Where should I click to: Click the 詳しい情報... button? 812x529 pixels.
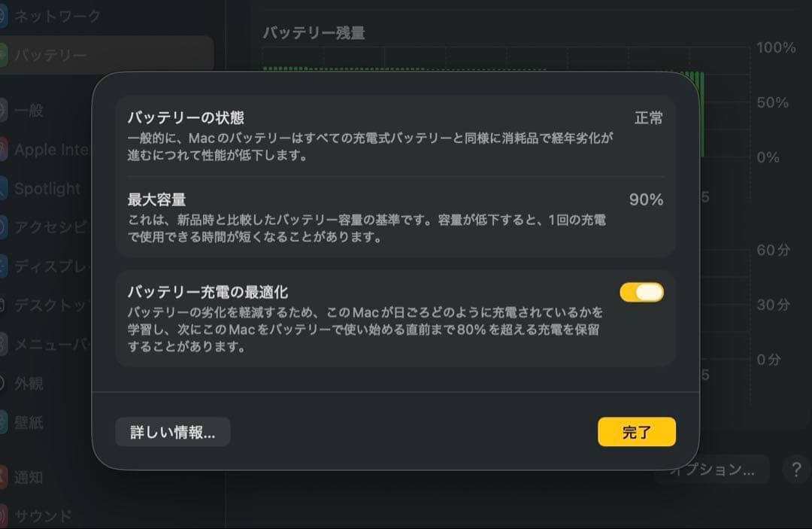(x=172, y=433)
